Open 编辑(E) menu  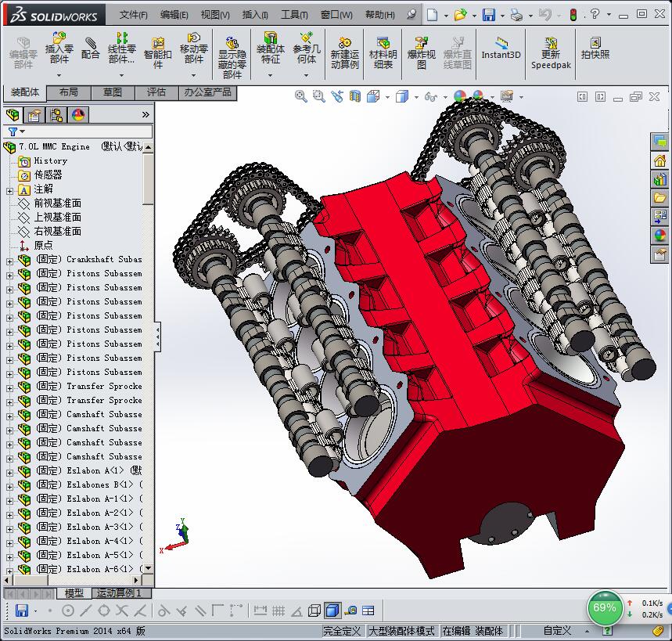[174, 15]
